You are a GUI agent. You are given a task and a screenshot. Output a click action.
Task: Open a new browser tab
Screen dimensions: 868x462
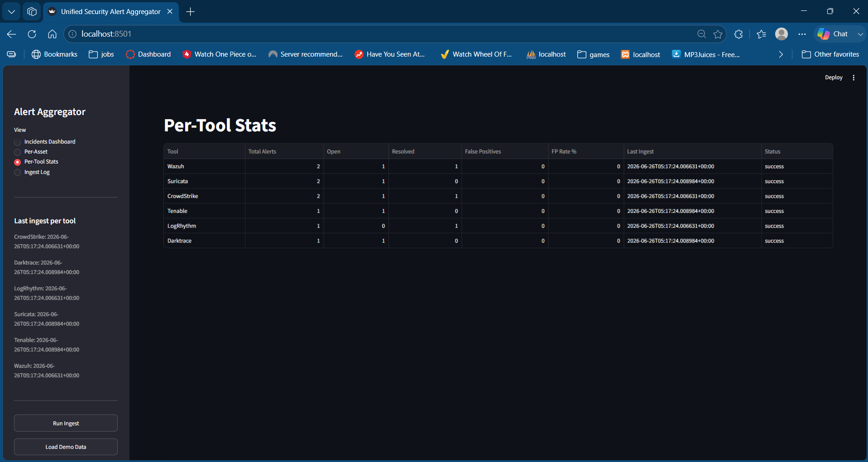[191, 12]
